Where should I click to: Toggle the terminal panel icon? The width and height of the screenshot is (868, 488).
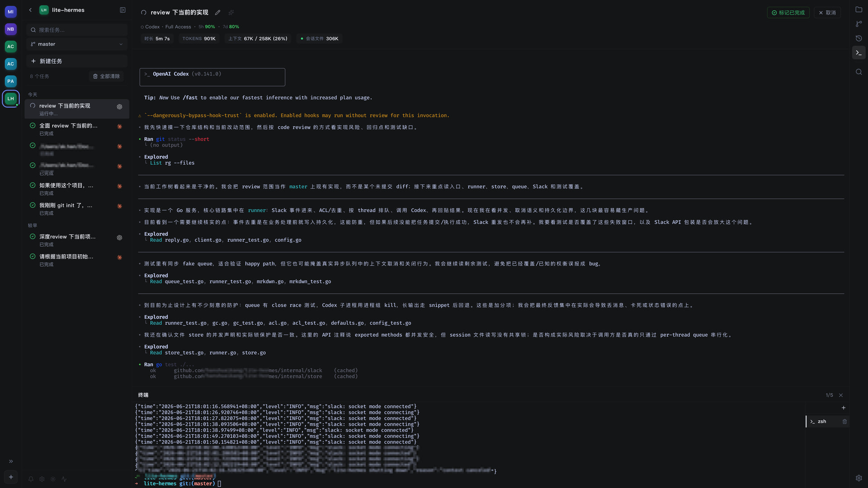(859, 53)
